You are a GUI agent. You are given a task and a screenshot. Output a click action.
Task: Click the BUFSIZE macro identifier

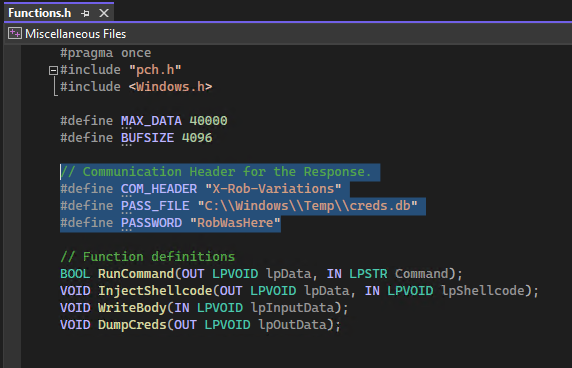pyautogui.click(x=147, y=138)
